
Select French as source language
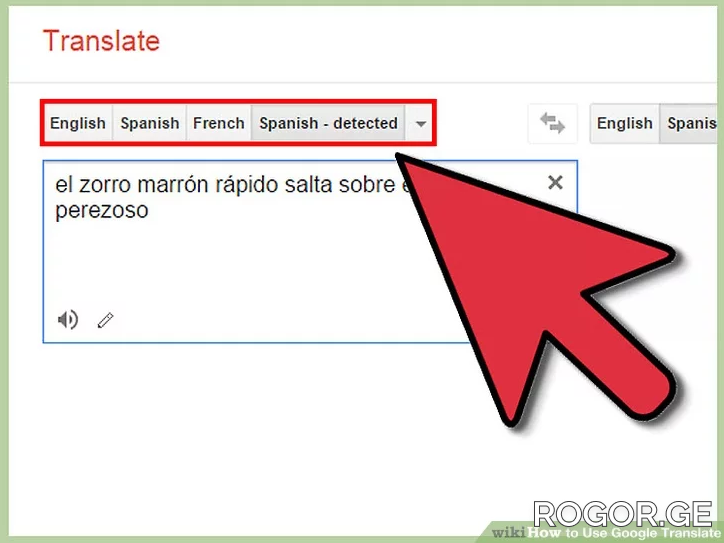point(218,123)
